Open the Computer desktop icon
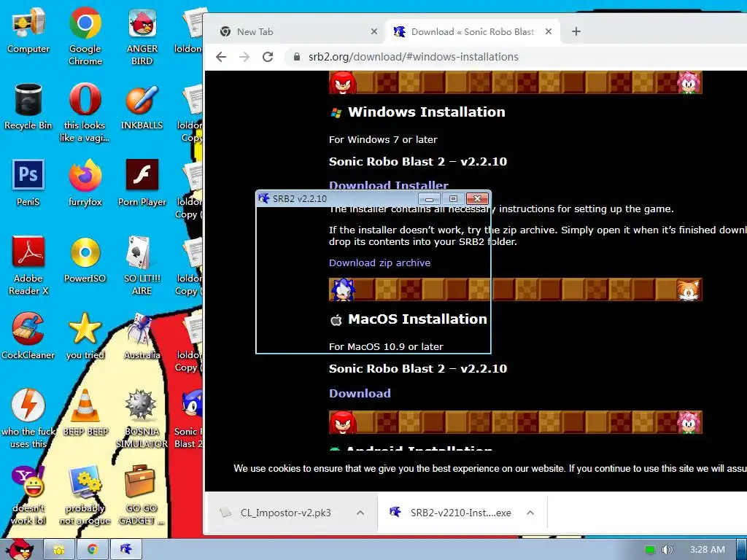The height and width of the screenshot is (560, 747). (x=28, y=29)
